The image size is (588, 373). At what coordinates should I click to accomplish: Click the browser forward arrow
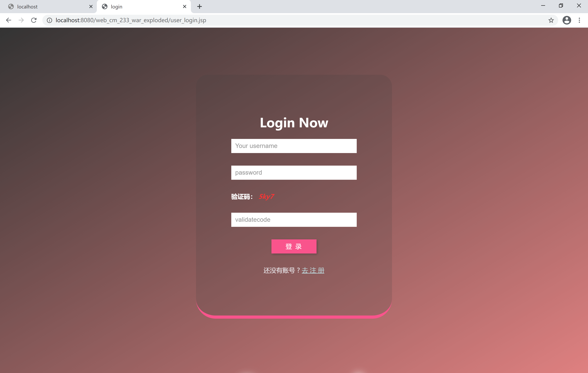(x=21, y=20)
